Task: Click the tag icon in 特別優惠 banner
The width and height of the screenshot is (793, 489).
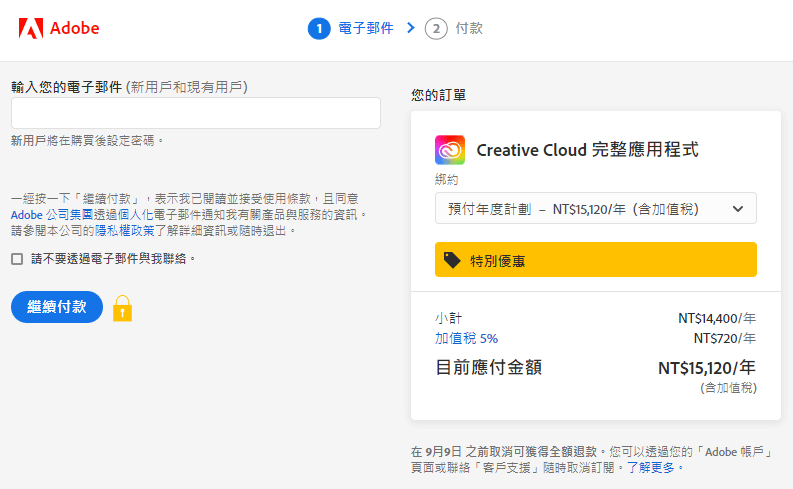Action: point(453,260)
